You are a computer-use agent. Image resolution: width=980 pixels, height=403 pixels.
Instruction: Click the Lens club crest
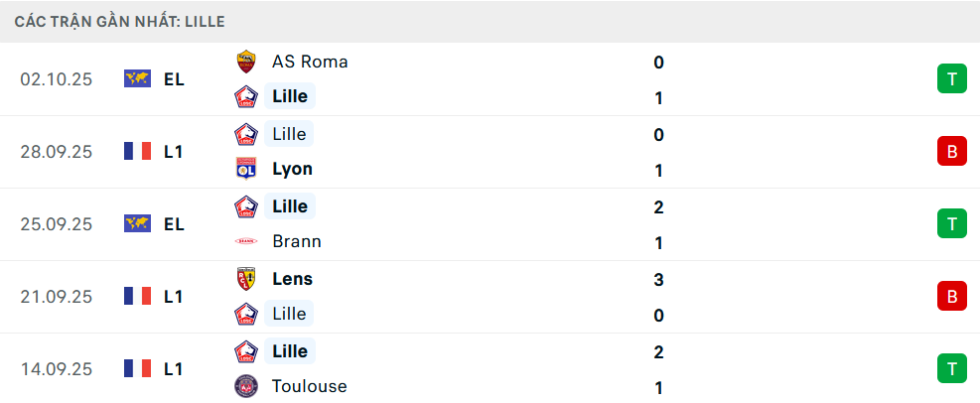click(x=245, y=279)
